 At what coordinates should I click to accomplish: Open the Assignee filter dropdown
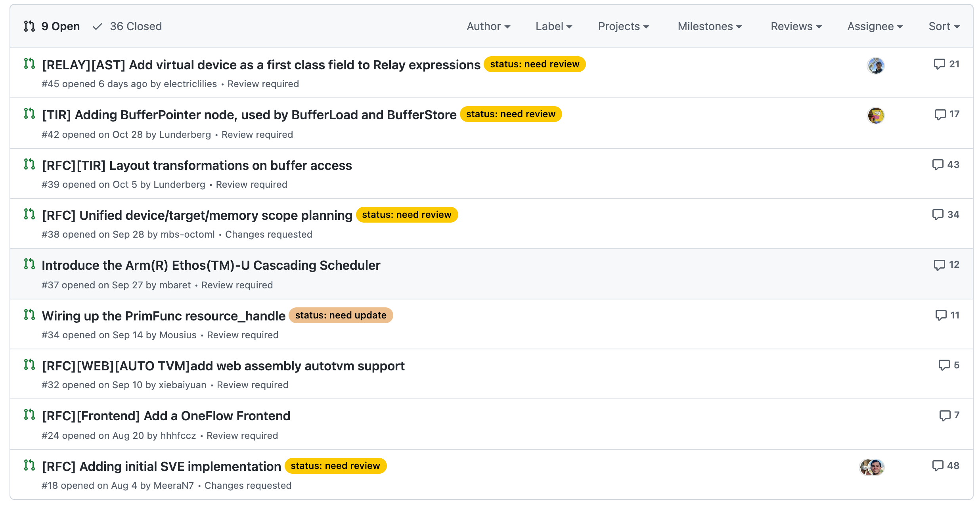coord(875,27)
